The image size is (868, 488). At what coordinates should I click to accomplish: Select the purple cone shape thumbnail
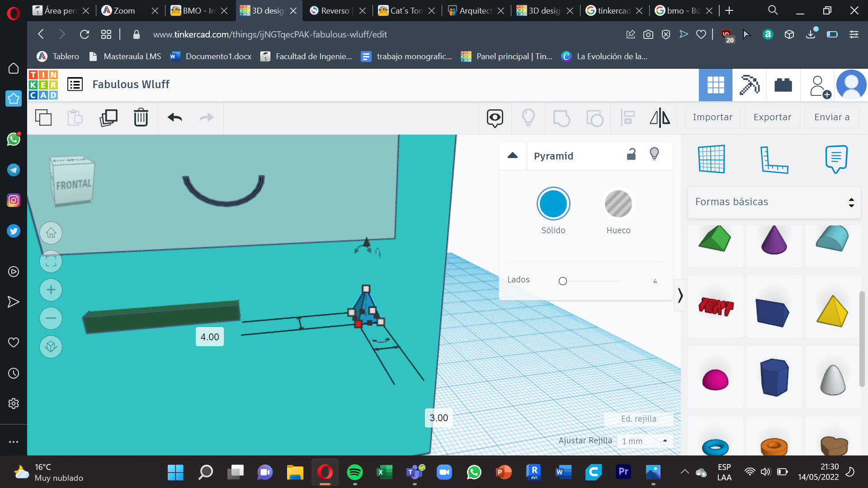pyautogui.click(x=774, y=239)
